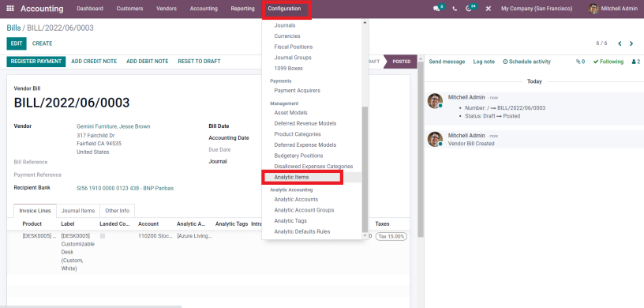The image size is (644, 308).
Task: Open the conversations chat icon
Action: [x=436, y=9]
